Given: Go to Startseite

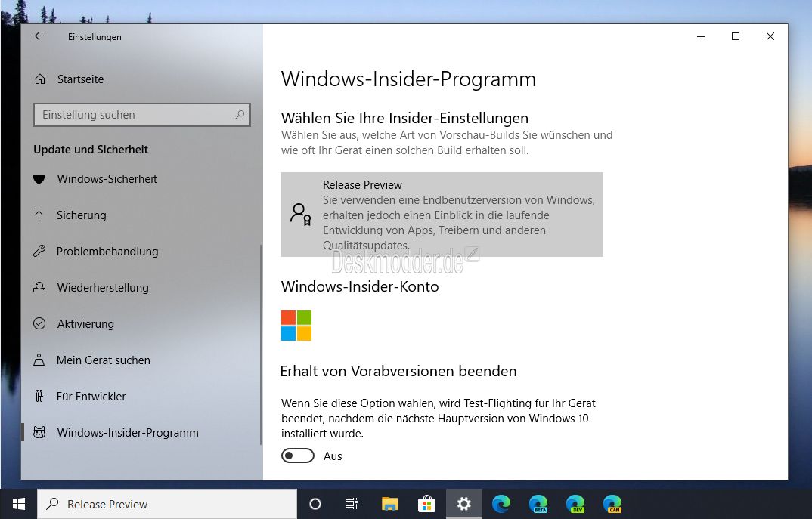Looking at the screenshot, I should (x=141, y=79).
